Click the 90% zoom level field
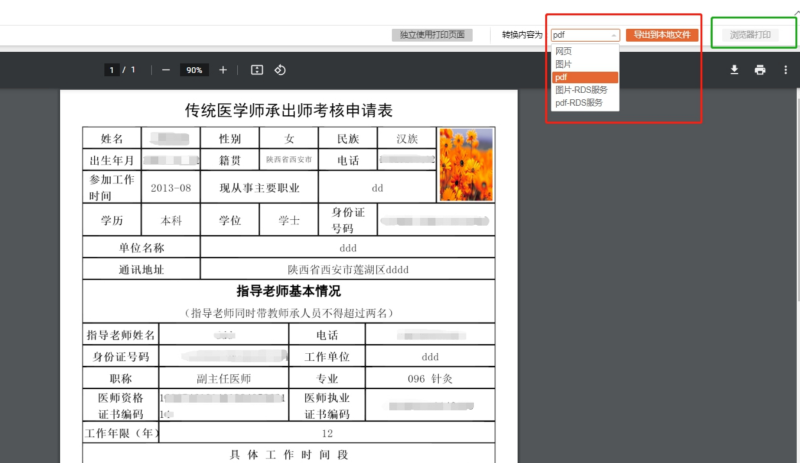800x463 pixels. pos(194,70)
